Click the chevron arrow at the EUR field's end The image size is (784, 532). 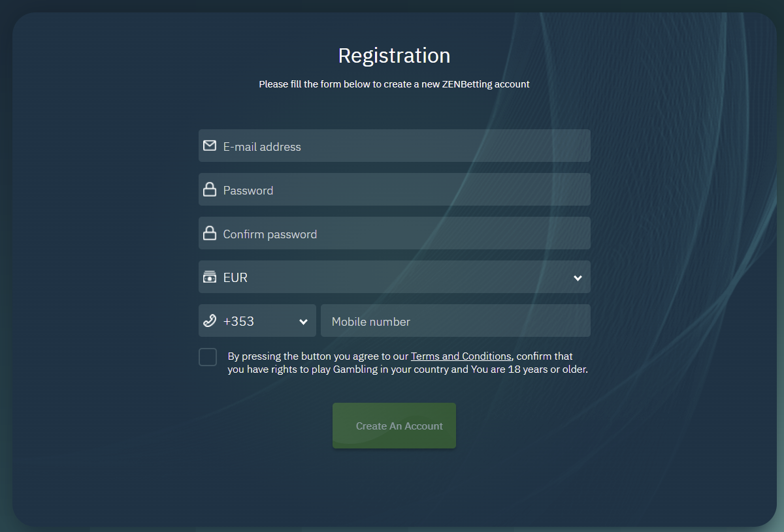coord(578,277)
